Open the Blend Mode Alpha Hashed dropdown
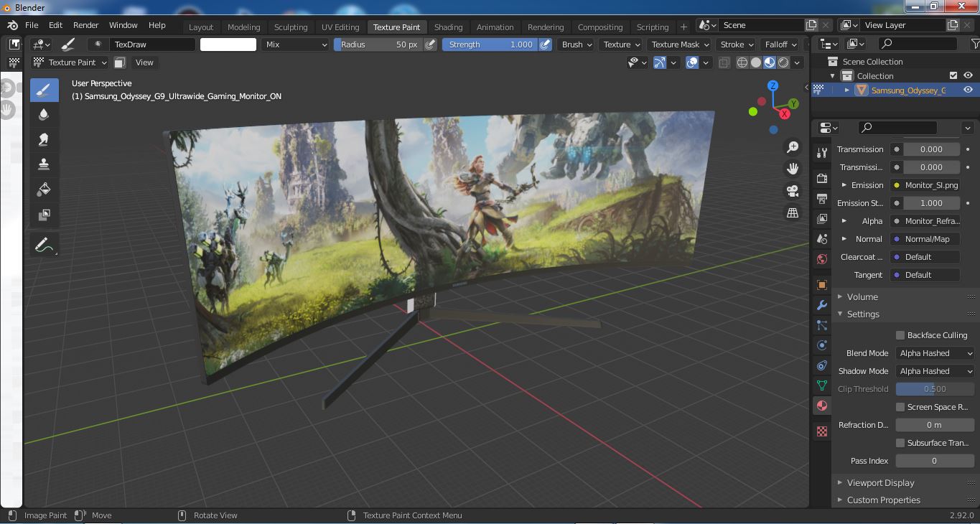 point(935,353)
